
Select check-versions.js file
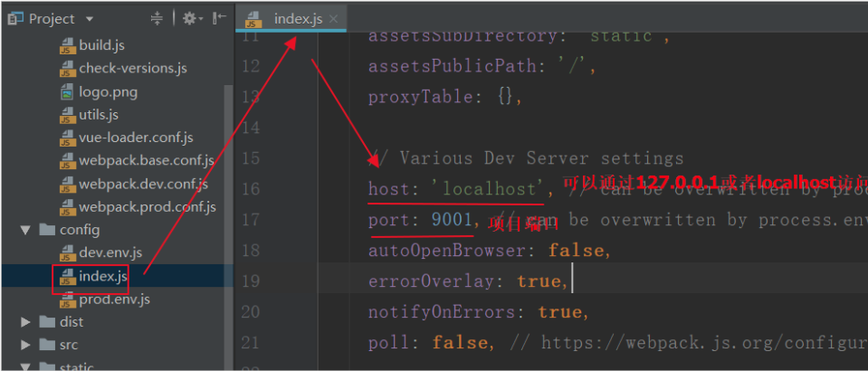coord(133,68)
